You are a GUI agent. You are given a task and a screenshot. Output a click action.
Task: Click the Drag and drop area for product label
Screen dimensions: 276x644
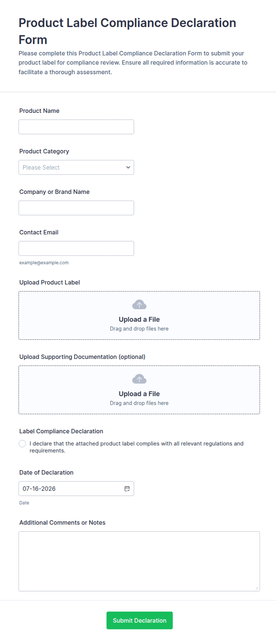(x=139, y=315)
